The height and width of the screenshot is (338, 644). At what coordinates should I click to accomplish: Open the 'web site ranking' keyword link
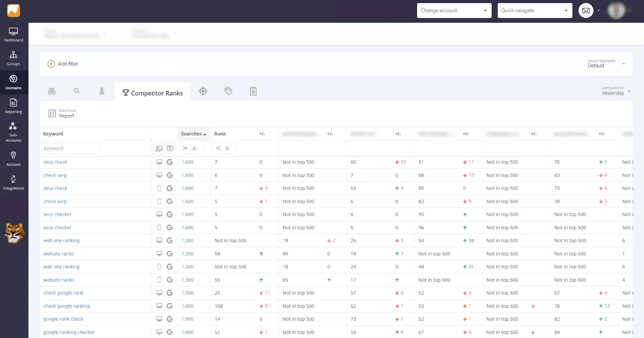[x=62, y=241]
